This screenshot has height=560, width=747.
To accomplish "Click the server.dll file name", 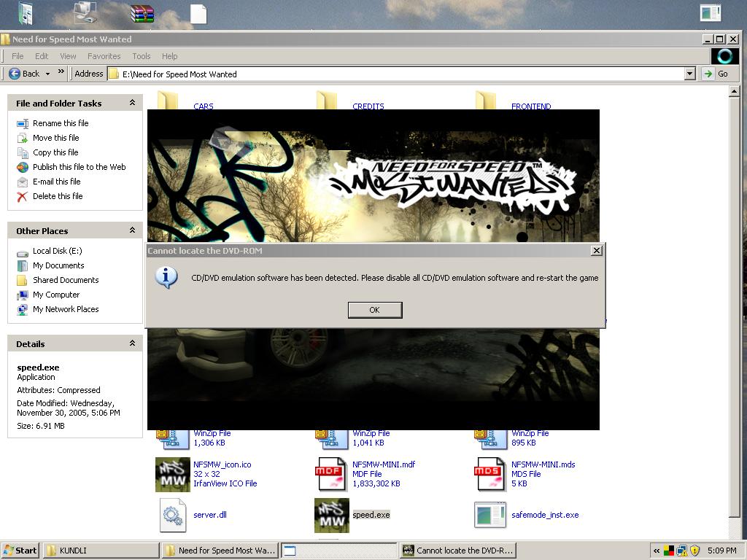I will [210, 515].
